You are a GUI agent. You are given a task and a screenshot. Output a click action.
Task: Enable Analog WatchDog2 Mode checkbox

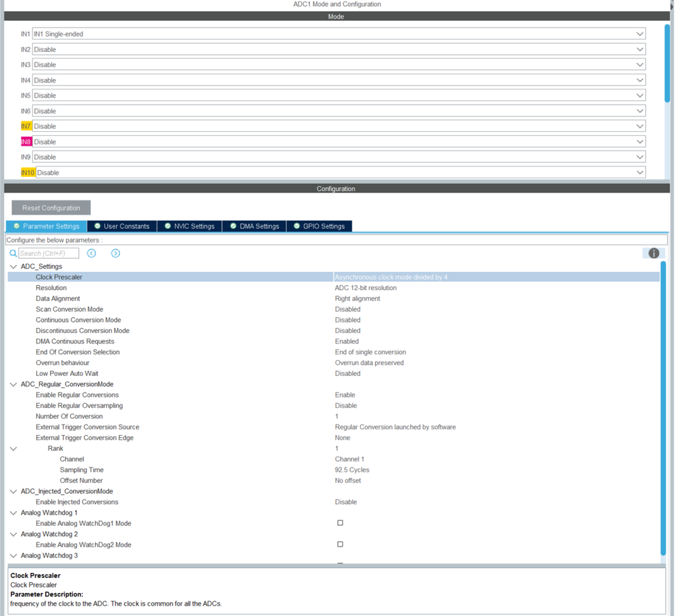[x=340, y=545]
